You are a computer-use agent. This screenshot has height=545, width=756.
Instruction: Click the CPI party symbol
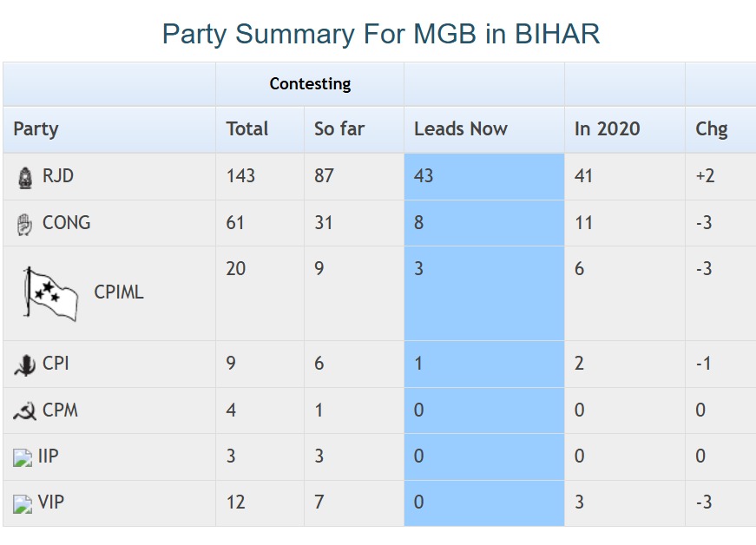[x=24, y=365]
